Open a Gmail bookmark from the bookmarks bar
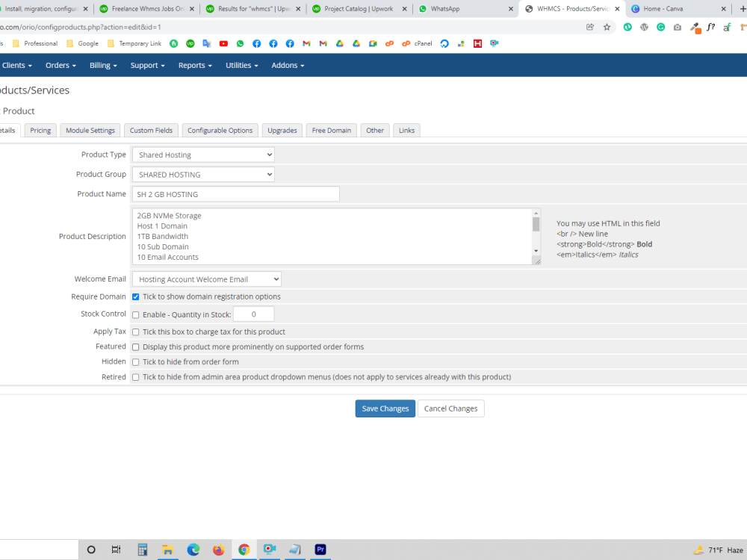747x560 pixels. point(306,43)
